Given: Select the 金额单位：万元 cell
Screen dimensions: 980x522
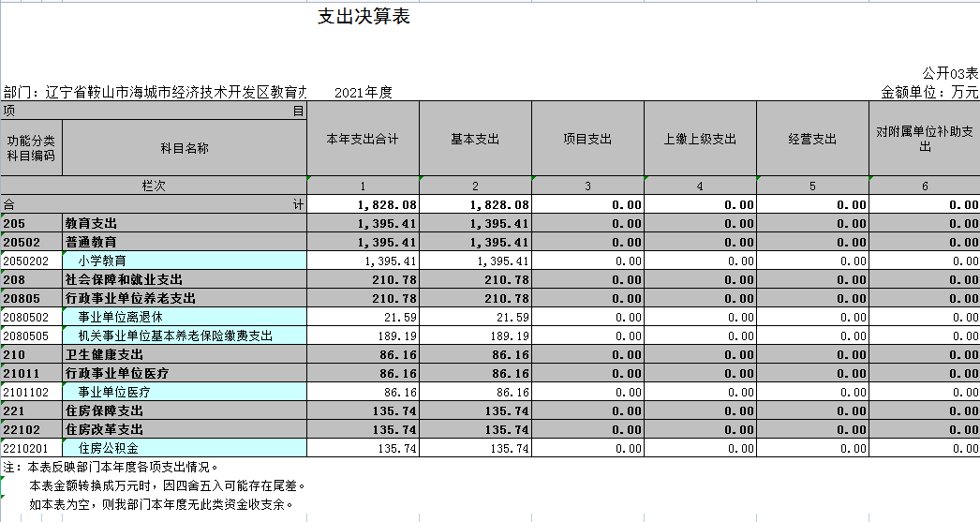Looking at the screenshot, I should (x=929, y=92).
